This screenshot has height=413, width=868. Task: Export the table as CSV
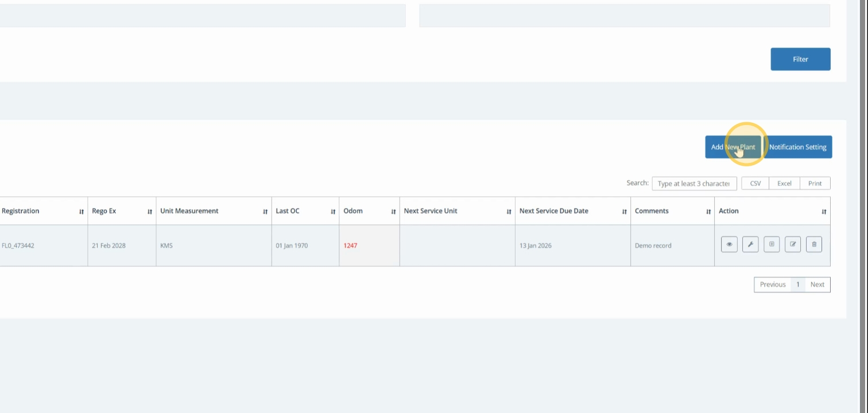(x=755, y=184)
